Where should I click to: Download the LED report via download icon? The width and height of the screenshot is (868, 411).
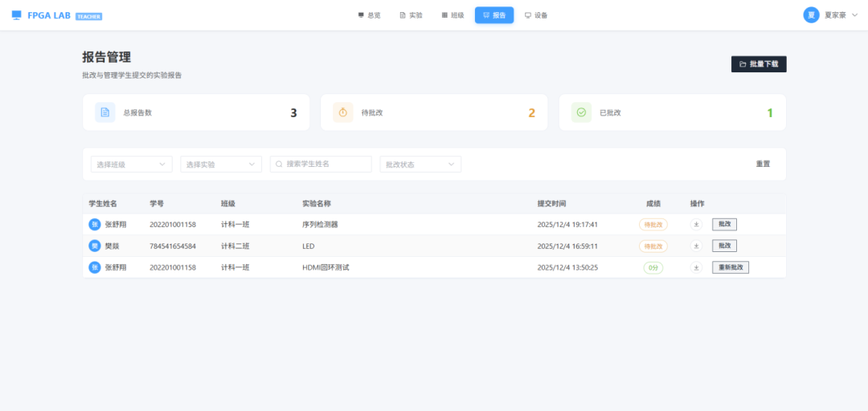pyautogui.click(x=696, y=246)
